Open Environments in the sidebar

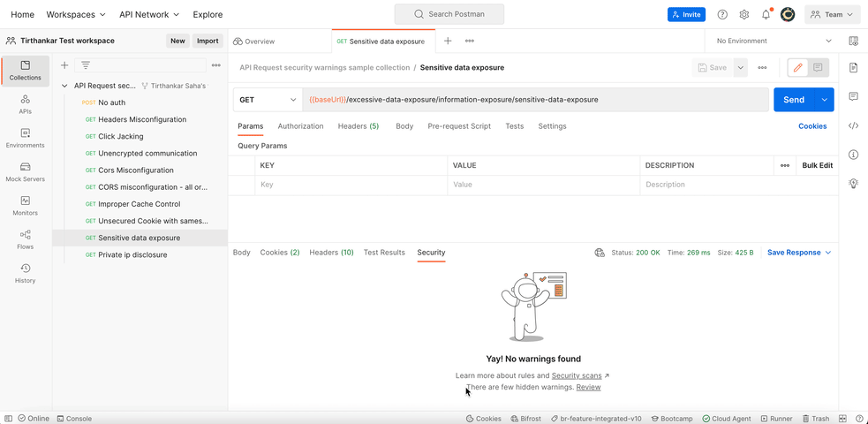[x=26, y=139]
